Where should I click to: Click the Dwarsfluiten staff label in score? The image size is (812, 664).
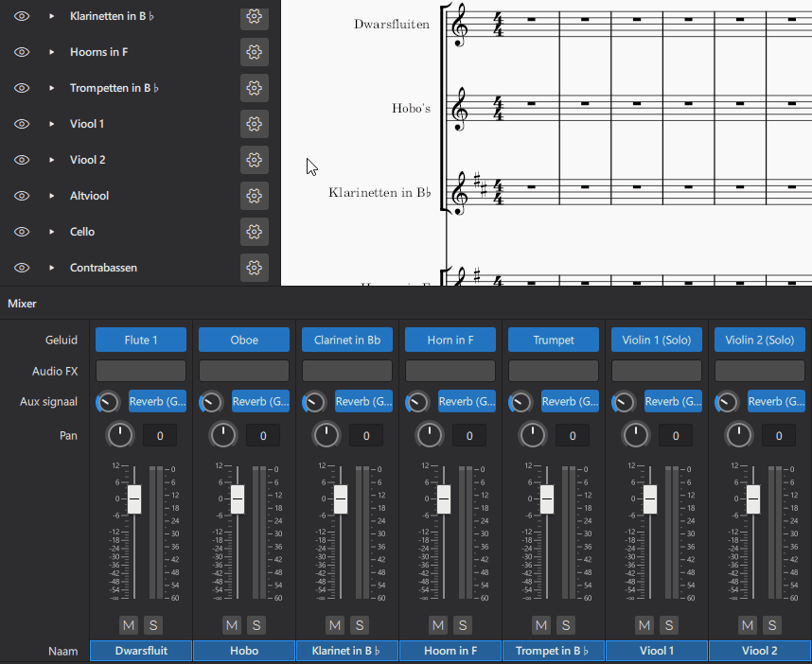[x=392, y=25]
